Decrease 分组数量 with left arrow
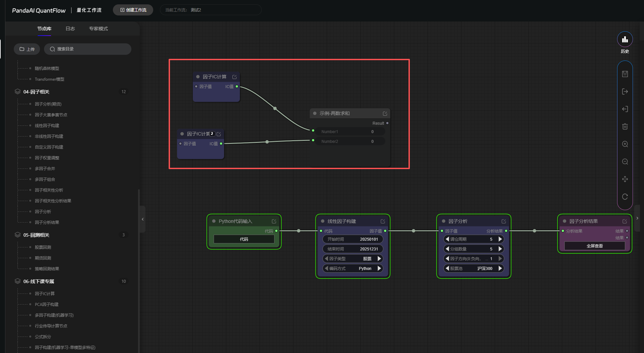Screen dimensions: 644x353 coord(447,249)
